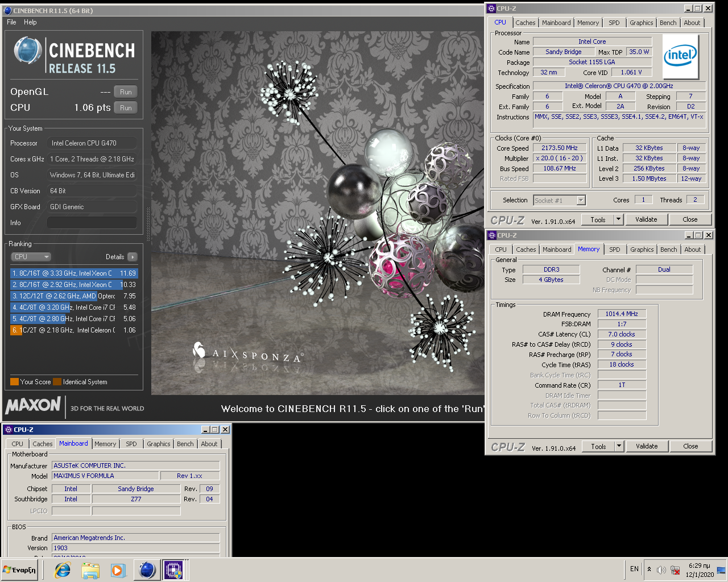Switch to Caches tab in top CPU-Z

click(x=526, y=23)
